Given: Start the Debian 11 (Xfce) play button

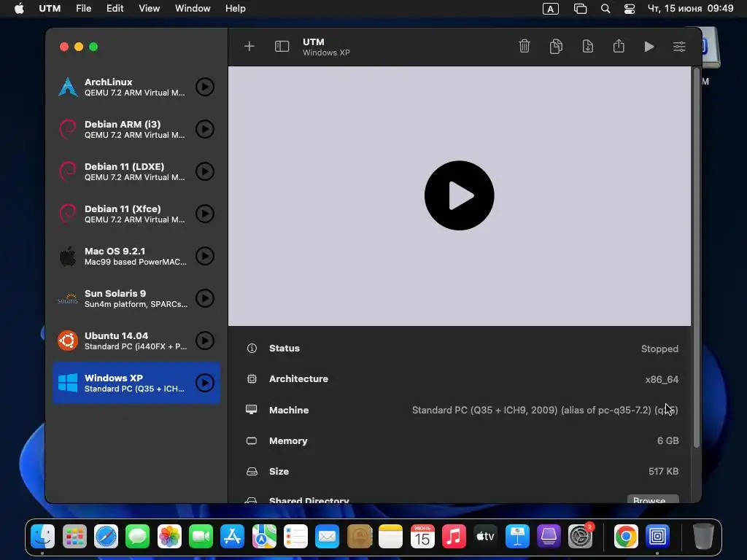Looking at the screenshot, I should [205, 214].
